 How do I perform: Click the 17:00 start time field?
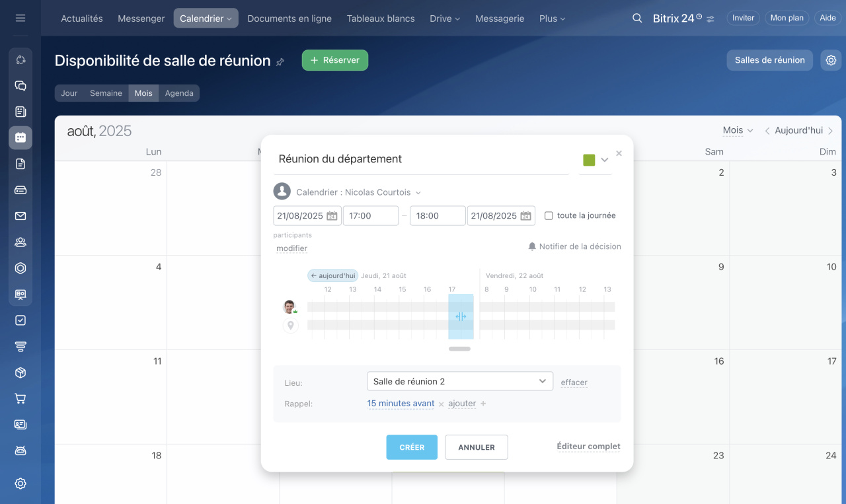(371, 216)
